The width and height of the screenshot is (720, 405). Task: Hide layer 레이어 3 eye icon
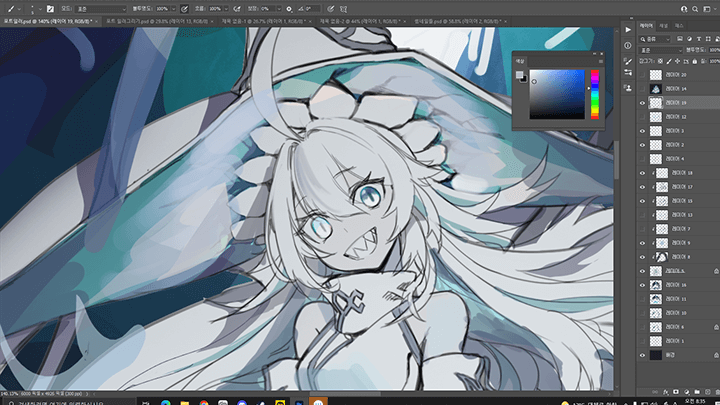[642, 131]
